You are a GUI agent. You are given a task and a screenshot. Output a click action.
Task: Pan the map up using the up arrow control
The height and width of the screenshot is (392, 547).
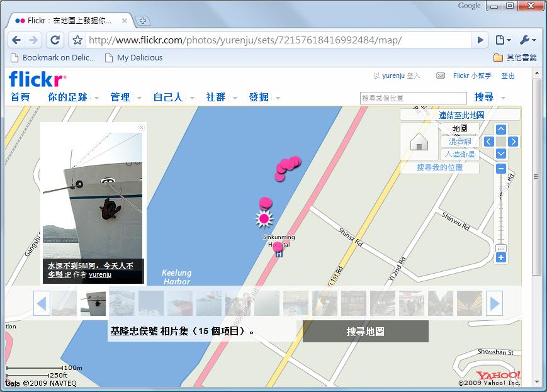point(500,130)
